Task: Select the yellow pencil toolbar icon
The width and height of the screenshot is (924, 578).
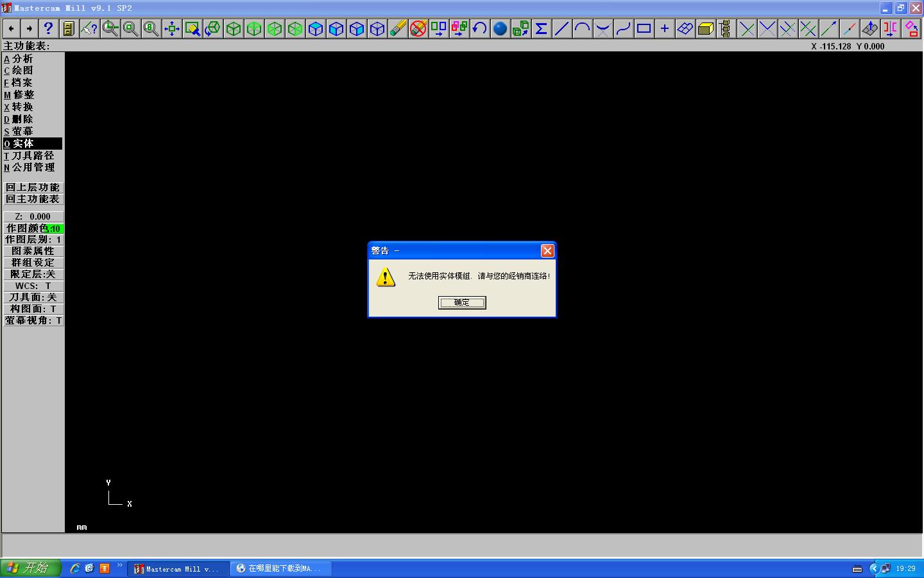Action: pyautogui.click(x=398, y=28)
